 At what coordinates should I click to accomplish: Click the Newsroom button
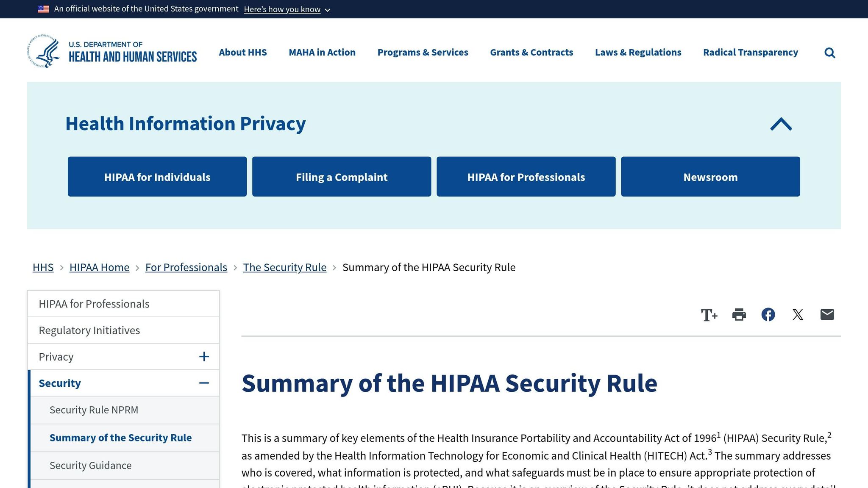(x=710, y=177)
